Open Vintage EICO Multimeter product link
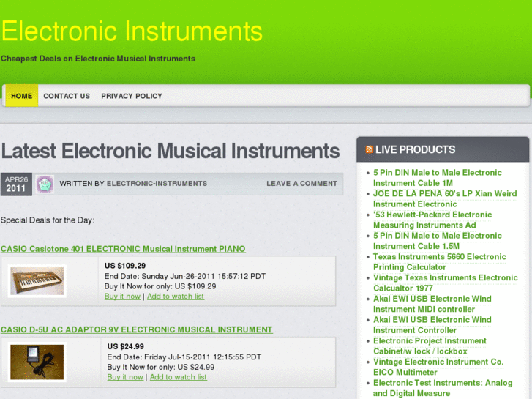The height and width of the screenshot is (399, 532). (438, 367)
